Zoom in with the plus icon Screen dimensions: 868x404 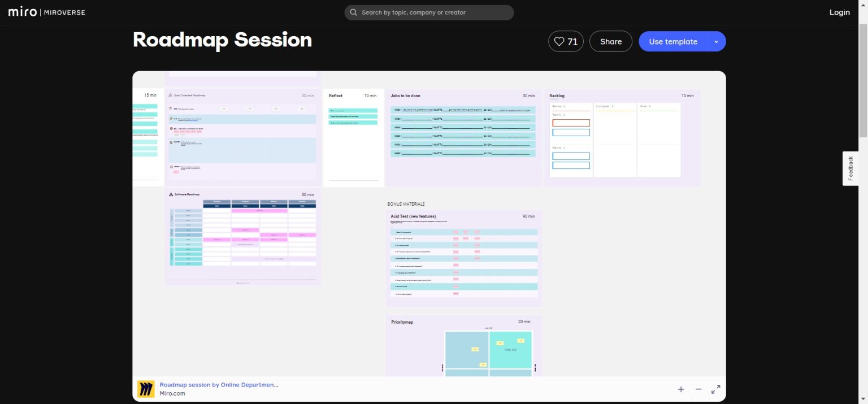pyautogui.click(x=681, y=389)
